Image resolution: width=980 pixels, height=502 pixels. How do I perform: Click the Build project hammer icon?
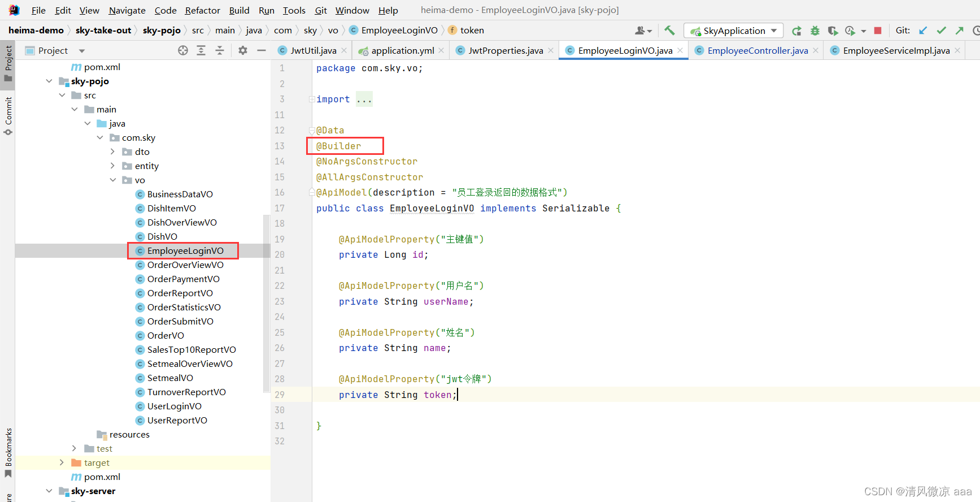pos(669,31)
